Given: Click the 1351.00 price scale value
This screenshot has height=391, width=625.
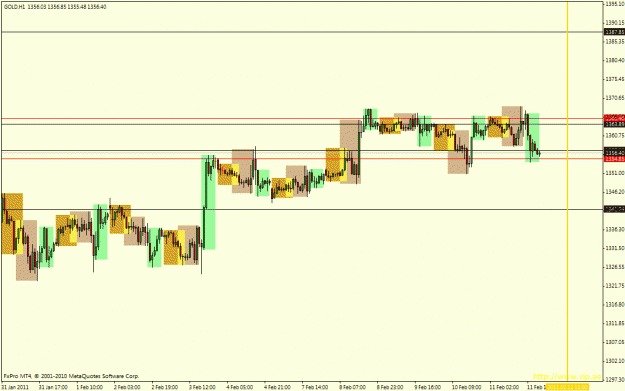Looking at the screenshot, I should (615, 173).
